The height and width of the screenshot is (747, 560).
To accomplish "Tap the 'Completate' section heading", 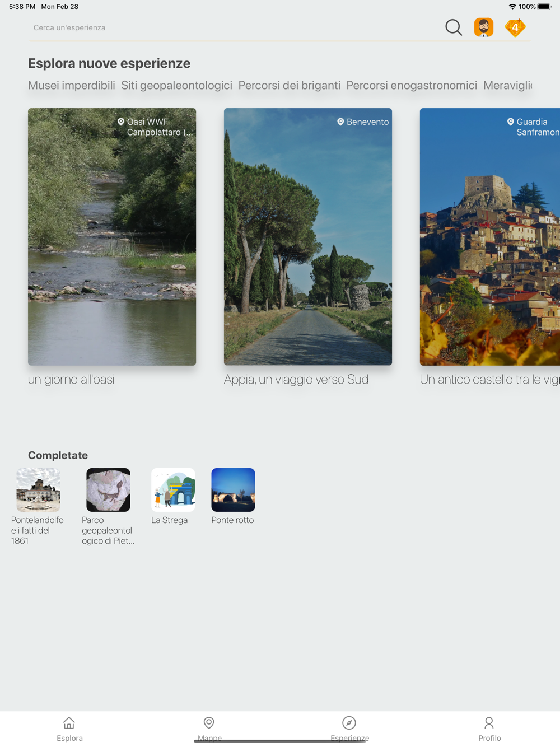I will coord(58,455).
